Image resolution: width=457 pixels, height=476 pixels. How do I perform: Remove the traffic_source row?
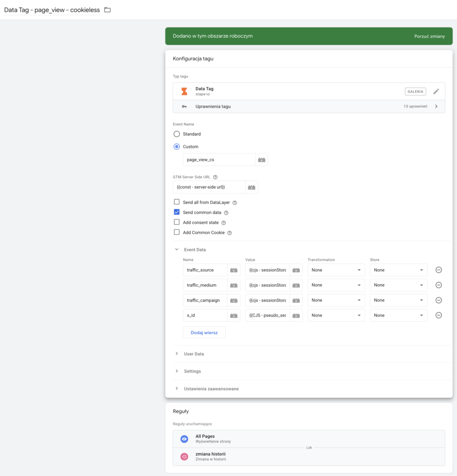438,270
